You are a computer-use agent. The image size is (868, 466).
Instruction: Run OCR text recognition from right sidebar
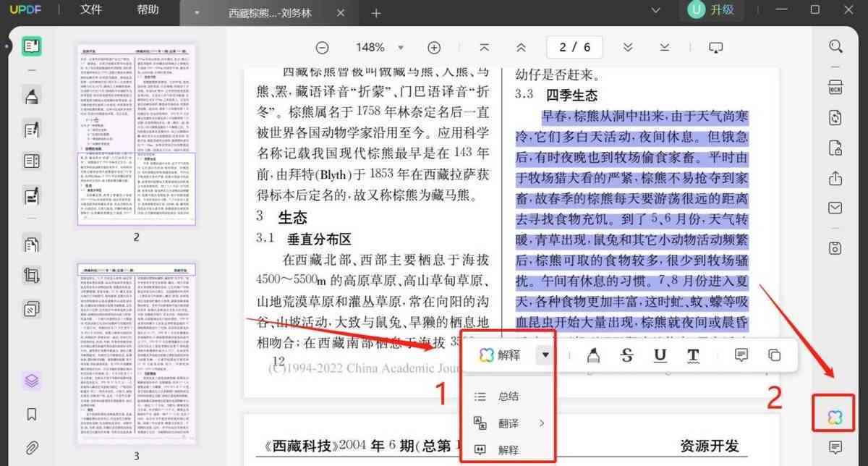pos(835,86)
